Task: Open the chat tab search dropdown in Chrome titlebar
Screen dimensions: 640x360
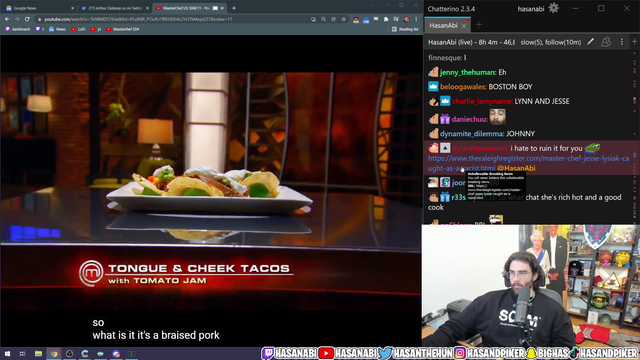Action: (372, 5)
